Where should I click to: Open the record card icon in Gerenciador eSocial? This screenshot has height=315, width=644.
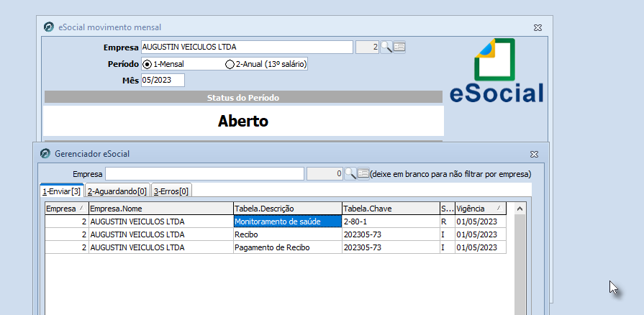point(363,174)
